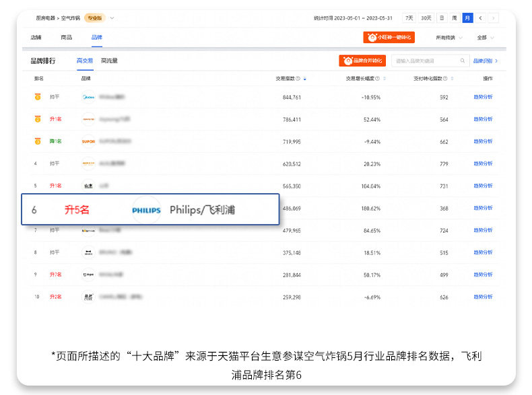Select the 月 (month) time range
This screenshot has height=395, width=532.
tap(467, 18)
